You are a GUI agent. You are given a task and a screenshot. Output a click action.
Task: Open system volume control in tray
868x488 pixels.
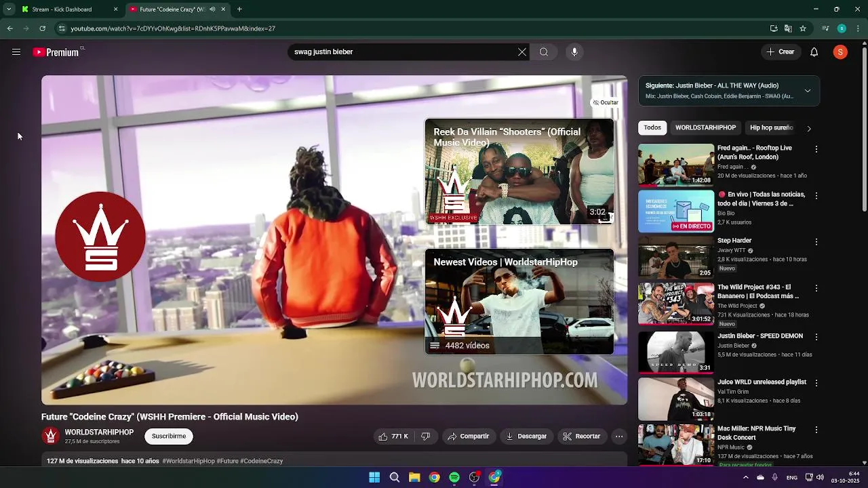tap(820, 478)
